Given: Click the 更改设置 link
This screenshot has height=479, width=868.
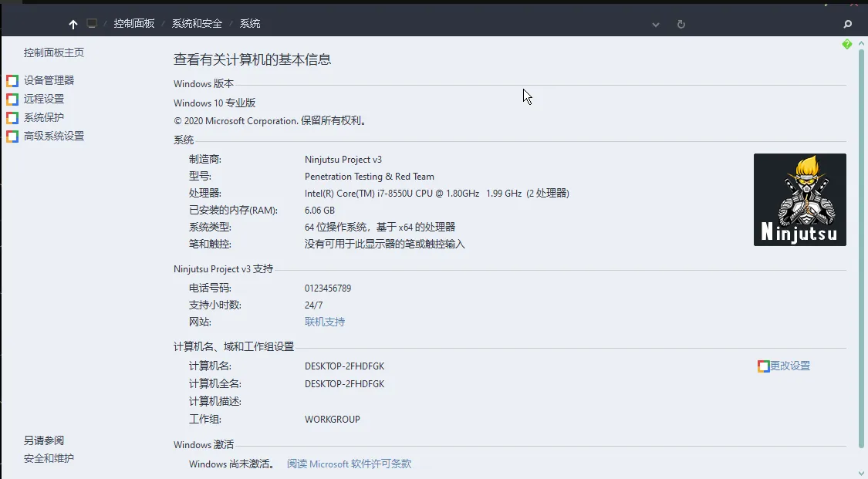Looking at the screenshot, I should pyautogui.click(x=790, y=366).
